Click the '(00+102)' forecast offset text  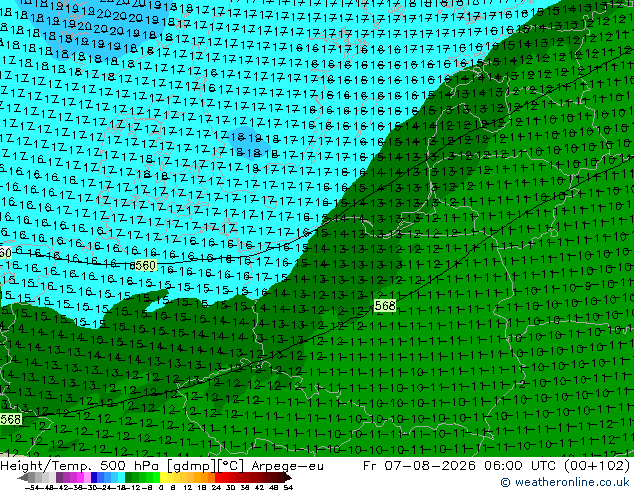598,466
